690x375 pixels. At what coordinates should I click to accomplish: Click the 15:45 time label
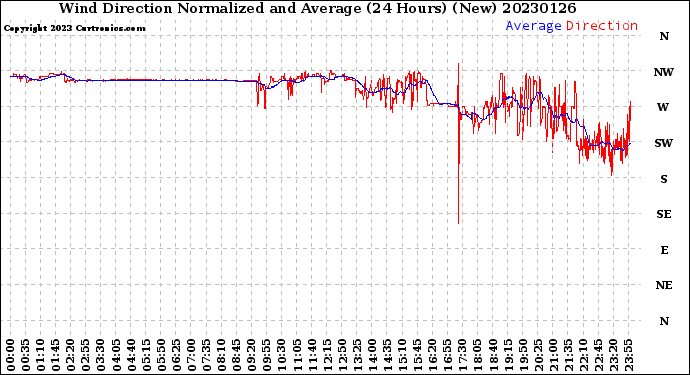[417, 355]
